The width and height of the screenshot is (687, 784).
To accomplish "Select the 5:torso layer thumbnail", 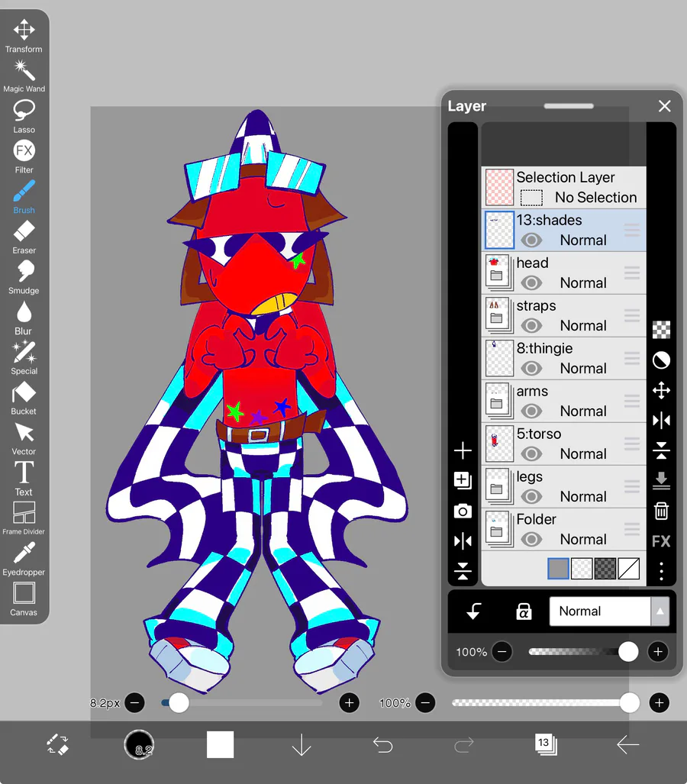I will tap(499, 444).
